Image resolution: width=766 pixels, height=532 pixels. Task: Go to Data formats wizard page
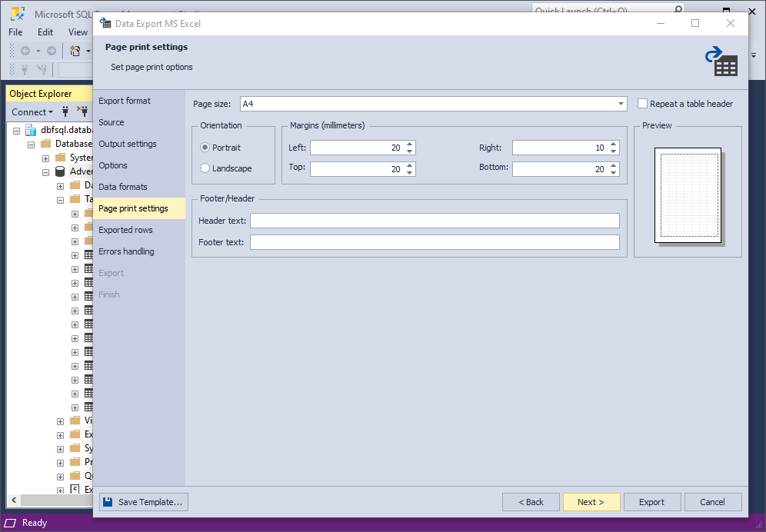[139, 187]
